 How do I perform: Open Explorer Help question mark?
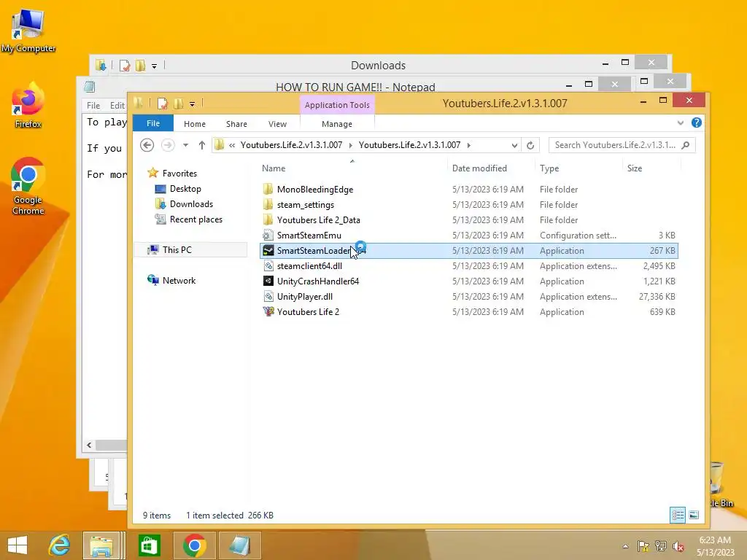click(x=697, y=122)
